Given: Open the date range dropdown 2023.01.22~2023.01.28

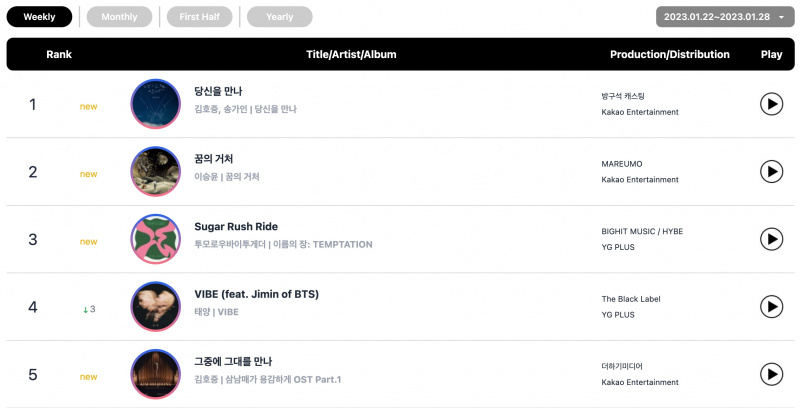Looking at the screenshot, I should coord(724,17).
